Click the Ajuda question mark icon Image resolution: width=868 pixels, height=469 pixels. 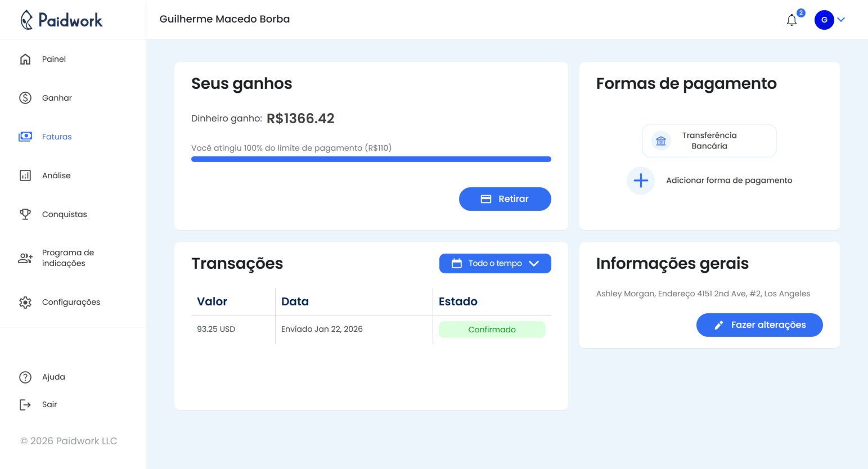pos(25,377)
